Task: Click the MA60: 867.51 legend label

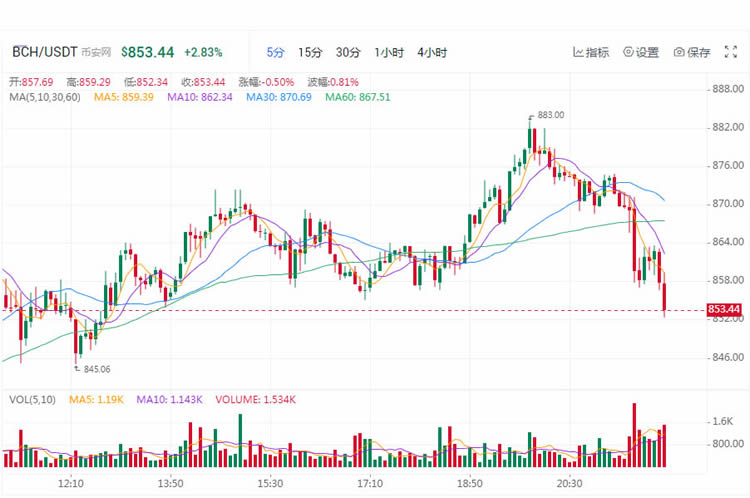Action: 358,97
